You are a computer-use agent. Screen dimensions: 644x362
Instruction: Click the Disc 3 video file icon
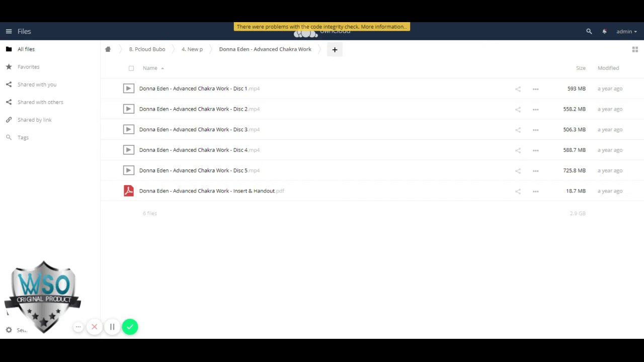coord(129,129)
